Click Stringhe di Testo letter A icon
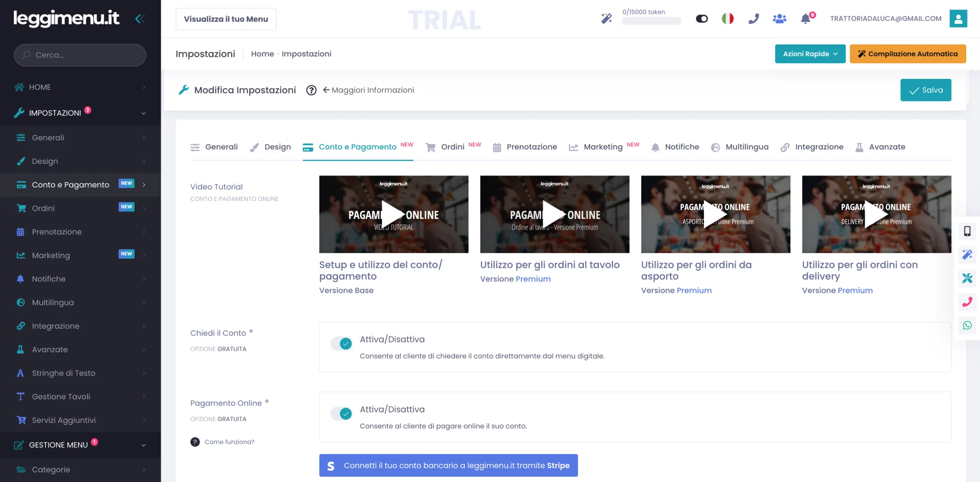980x482 pixels. pyautogui.click(x=21, y=373)
